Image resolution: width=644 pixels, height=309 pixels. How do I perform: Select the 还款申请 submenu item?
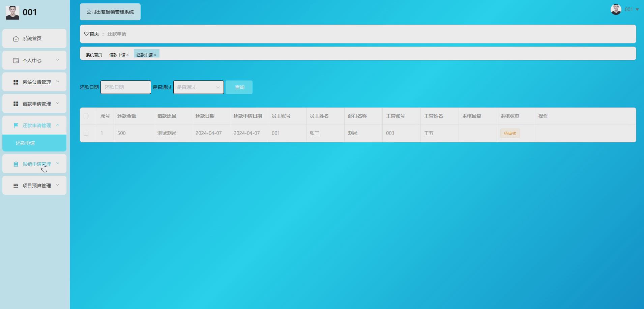(x=34, y=143)
